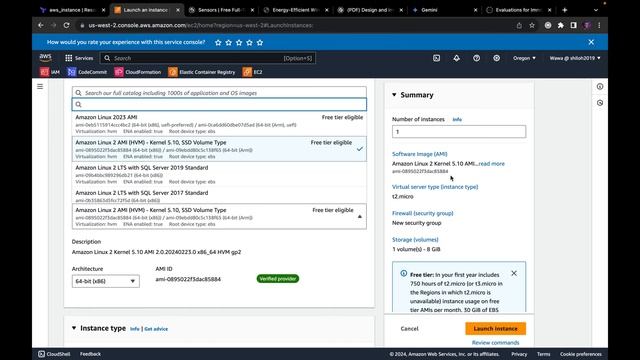The height and width of the screenshot is (360, 640).
Task: Open Info link beside Instance type
Action: pos(135,329)
